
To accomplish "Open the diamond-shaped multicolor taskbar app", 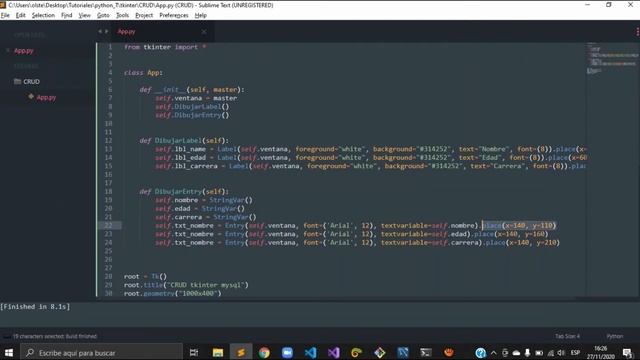I will pos(380,352).
